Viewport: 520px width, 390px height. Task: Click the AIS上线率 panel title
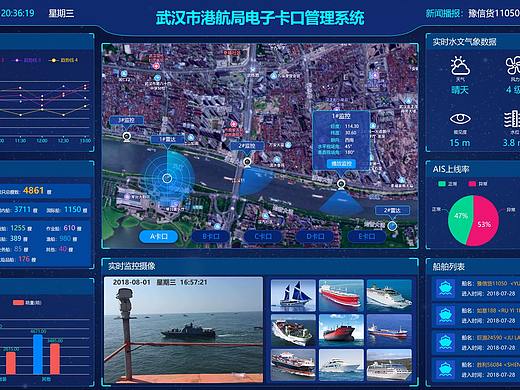(x=451, y=169)
